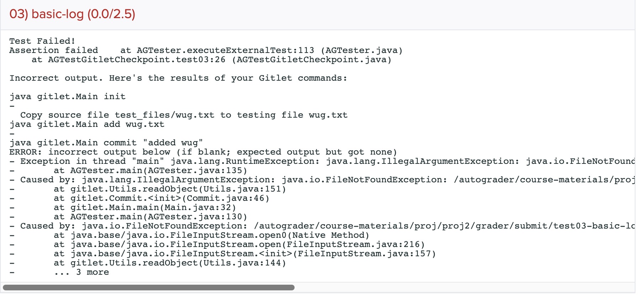Click the 'java gitlet.Main commit "added wug"' line
This screenshot has height=295, width=644.
(106, 143)
